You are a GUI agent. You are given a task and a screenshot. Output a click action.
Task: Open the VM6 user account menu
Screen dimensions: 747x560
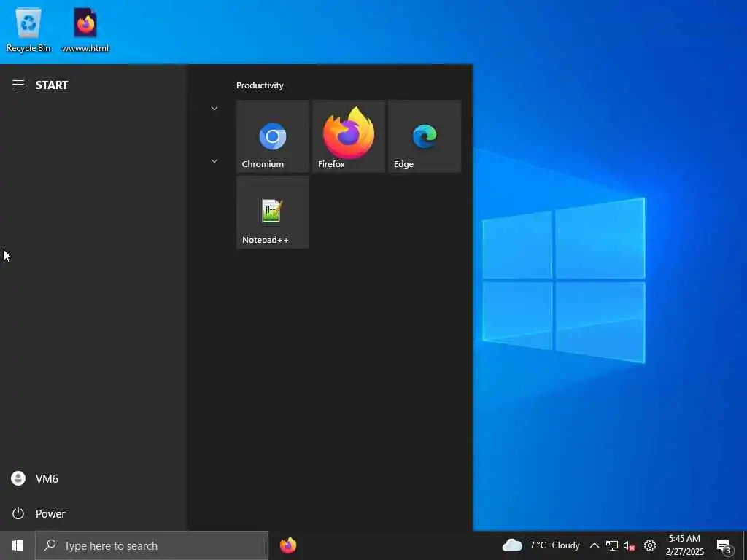pyautogui.click(x=93, y=478)
